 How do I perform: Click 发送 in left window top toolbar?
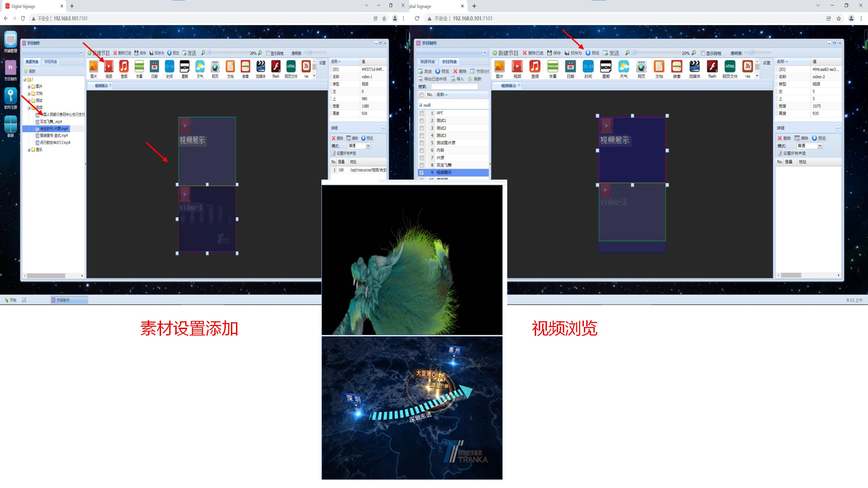pos(189,53)
